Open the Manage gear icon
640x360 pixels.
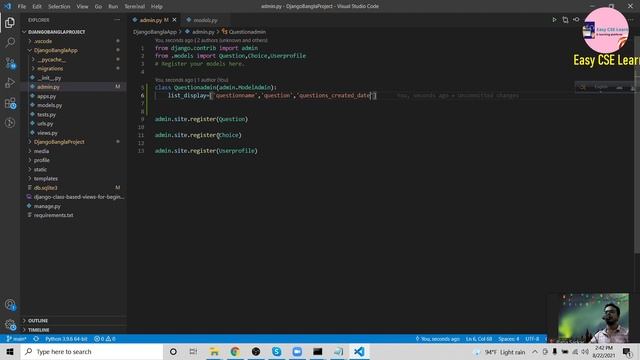coord(10,325)
